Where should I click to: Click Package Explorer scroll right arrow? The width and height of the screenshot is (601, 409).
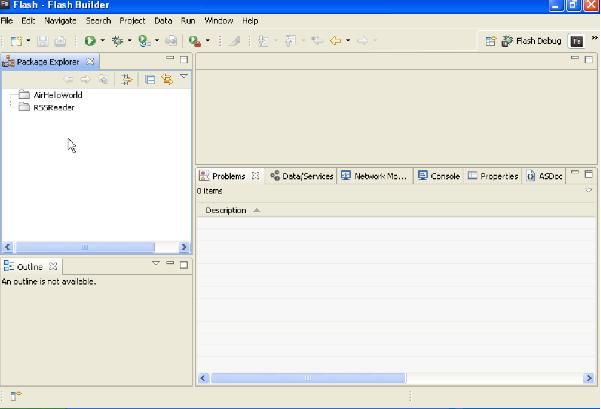[184, 247]
